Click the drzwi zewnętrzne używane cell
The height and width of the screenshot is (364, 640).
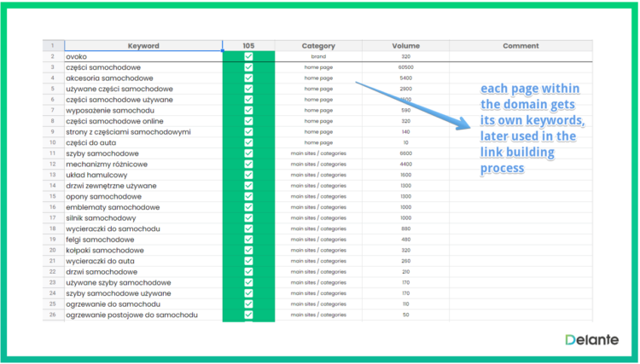point(143,186)
